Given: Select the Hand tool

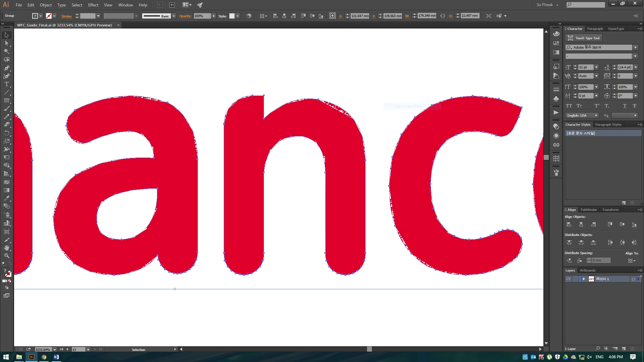Looking at the screenshot, I should tap(7, 248).
